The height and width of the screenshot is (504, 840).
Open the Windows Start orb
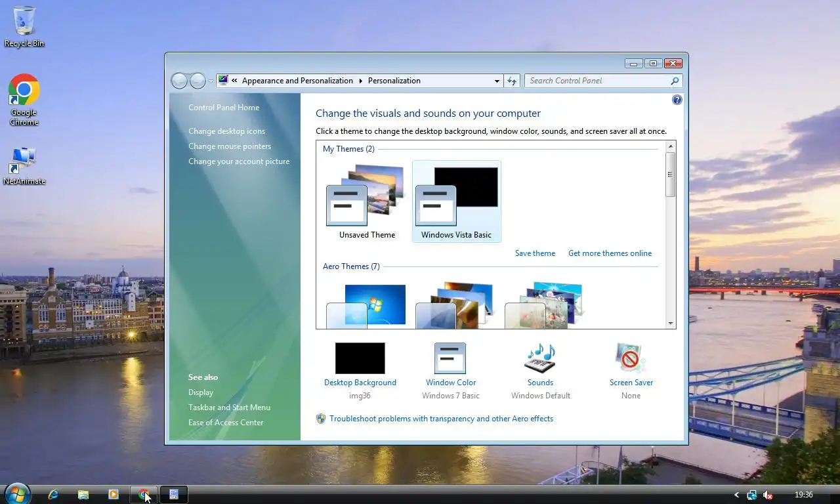[x=17, y=494]
